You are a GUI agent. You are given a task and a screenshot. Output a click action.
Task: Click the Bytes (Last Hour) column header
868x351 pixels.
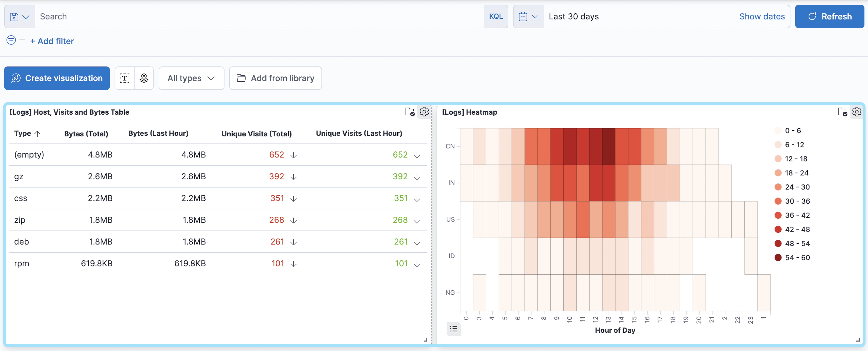pyautogui.click(x=158, y=133)
